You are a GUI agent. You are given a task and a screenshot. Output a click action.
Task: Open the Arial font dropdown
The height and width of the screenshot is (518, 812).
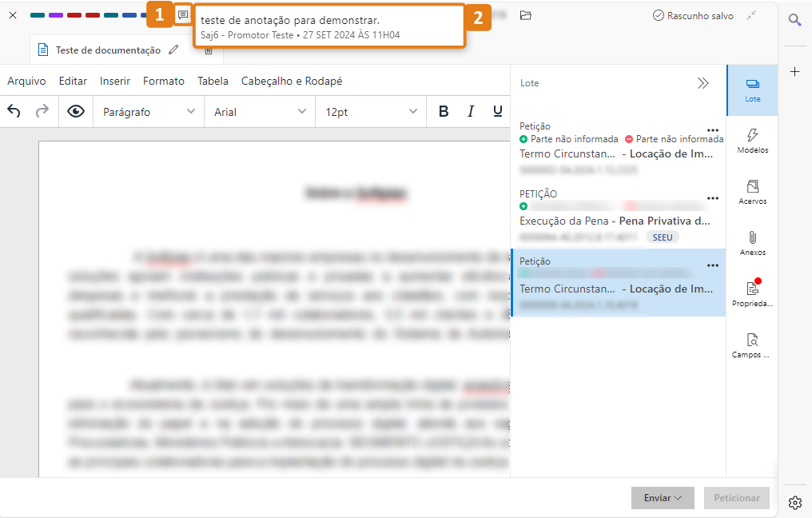pos(260,112)
